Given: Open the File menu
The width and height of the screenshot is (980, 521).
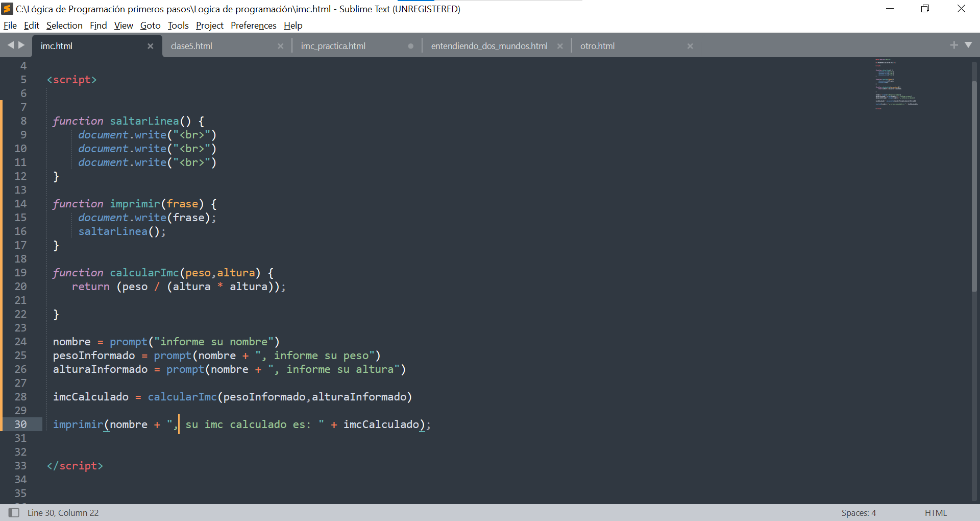Looking at the screenshot, I should click(x=10, y=26).
